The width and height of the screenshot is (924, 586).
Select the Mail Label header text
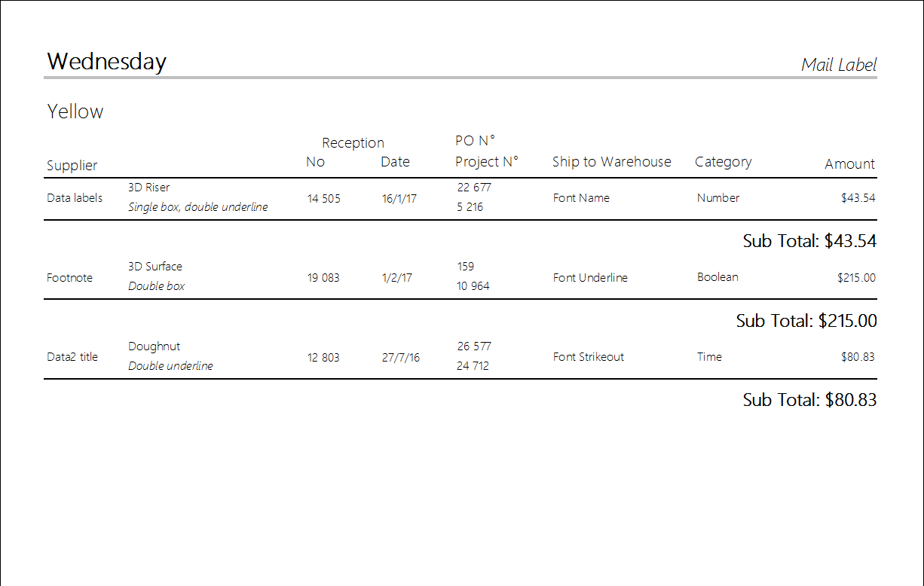(x=838, y=65)
